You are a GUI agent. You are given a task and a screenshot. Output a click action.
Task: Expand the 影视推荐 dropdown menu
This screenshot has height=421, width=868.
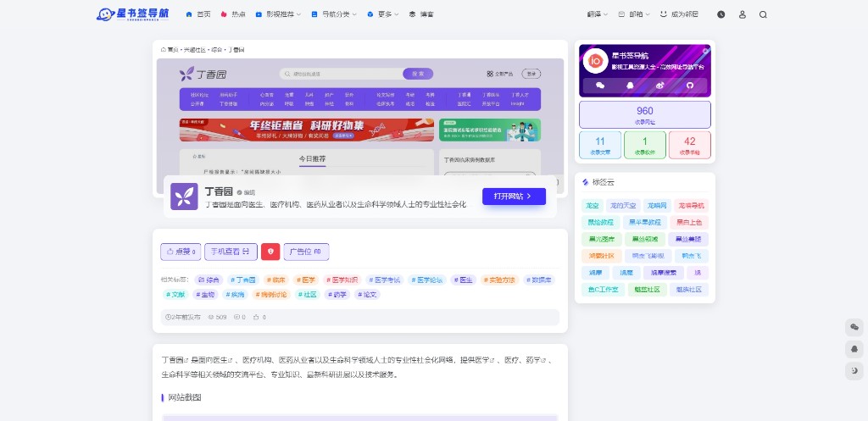pyautogui.click(x=278, y=14)
